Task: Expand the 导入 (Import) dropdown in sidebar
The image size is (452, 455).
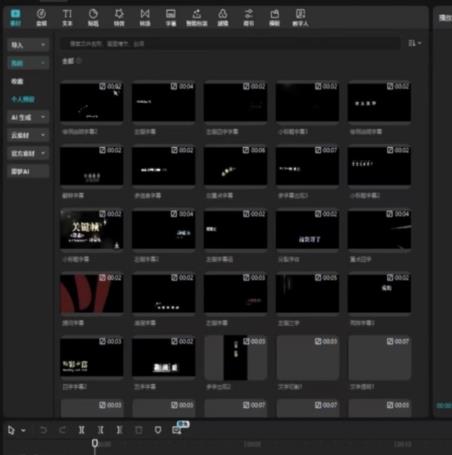Action: tap(28, 45)
